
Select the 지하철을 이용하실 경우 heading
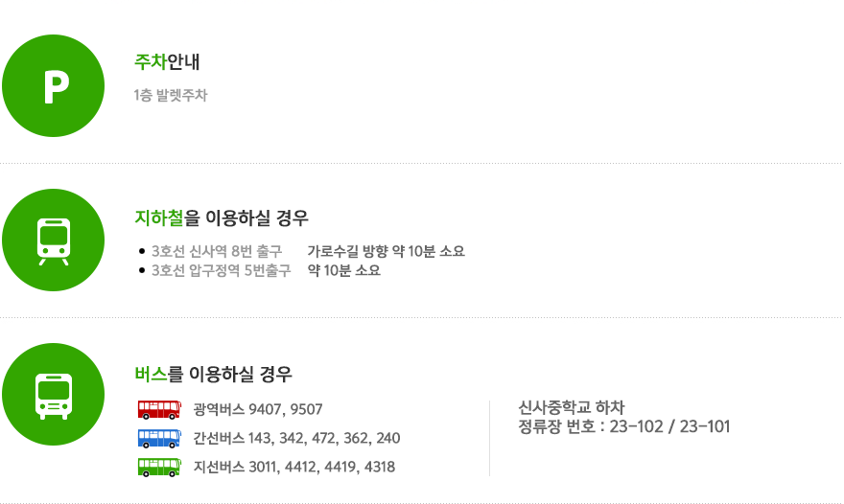(222, 218)
